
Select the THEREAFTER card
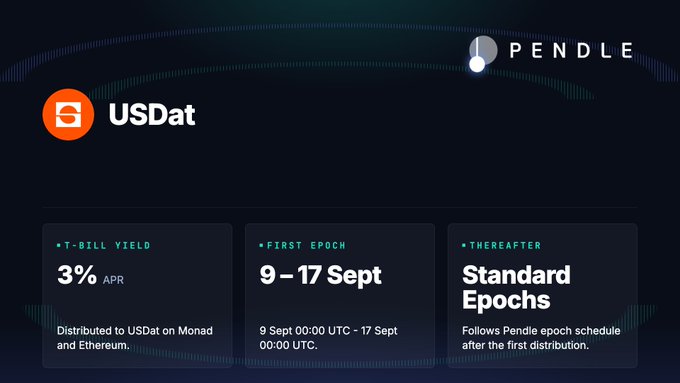click(543, 295)
